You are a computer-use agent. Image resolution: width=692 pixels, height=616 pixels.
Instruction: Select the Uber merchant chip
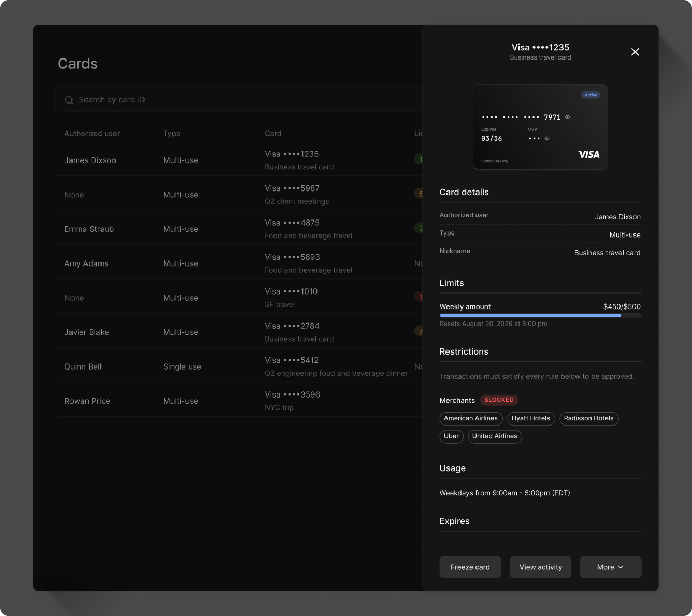pyautogui.click(x=451, y=436)
